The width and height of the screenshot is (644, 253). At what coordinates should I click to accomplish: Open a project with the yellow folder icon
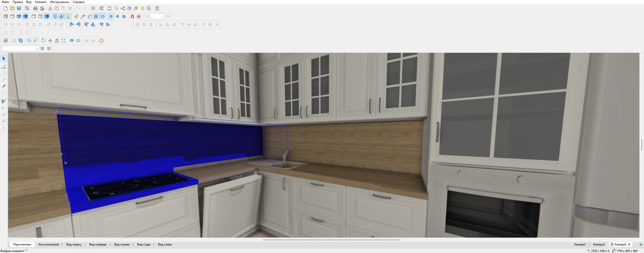coord(12,8)
